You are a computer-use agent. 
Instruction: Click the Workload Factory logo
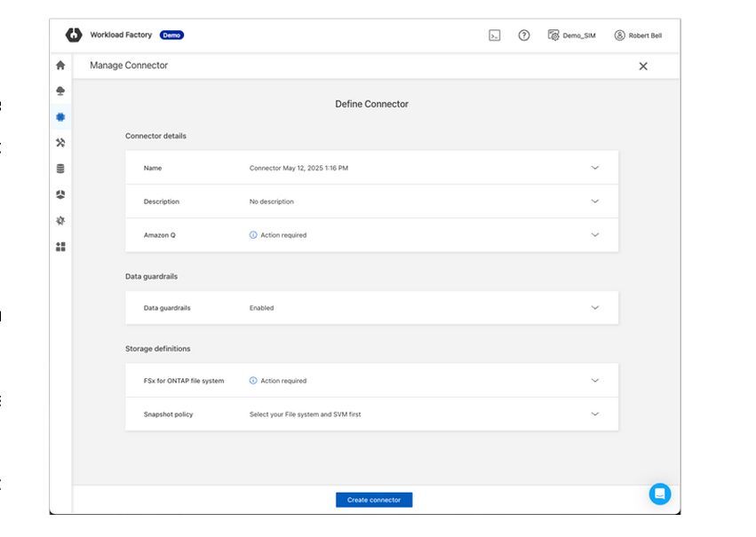click(x=74, y=36)
